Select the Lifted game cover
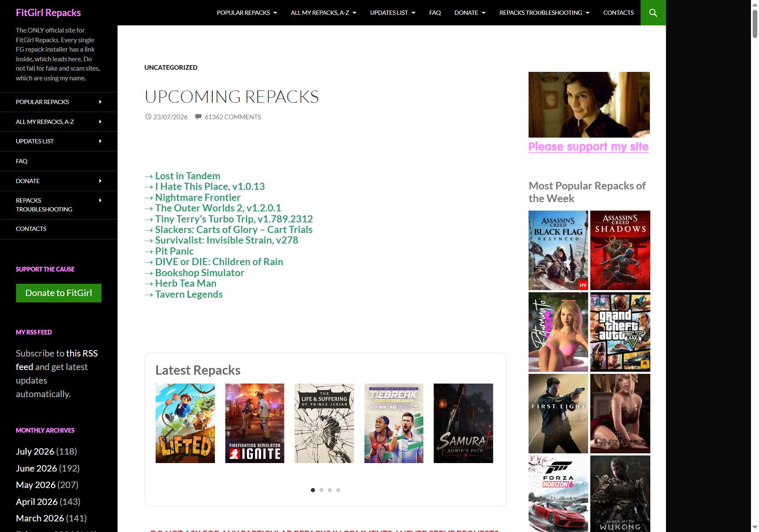This screenshot has height=532, width=759. pyautogui.click(x=185, y=423)
